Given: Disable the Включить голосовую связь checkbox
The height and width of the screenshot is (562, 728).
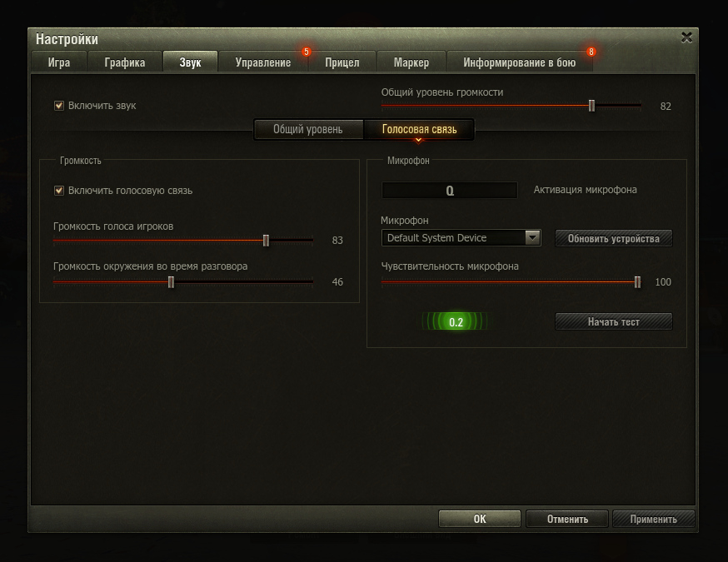Looking at the screenshot, I should point(59,191).
